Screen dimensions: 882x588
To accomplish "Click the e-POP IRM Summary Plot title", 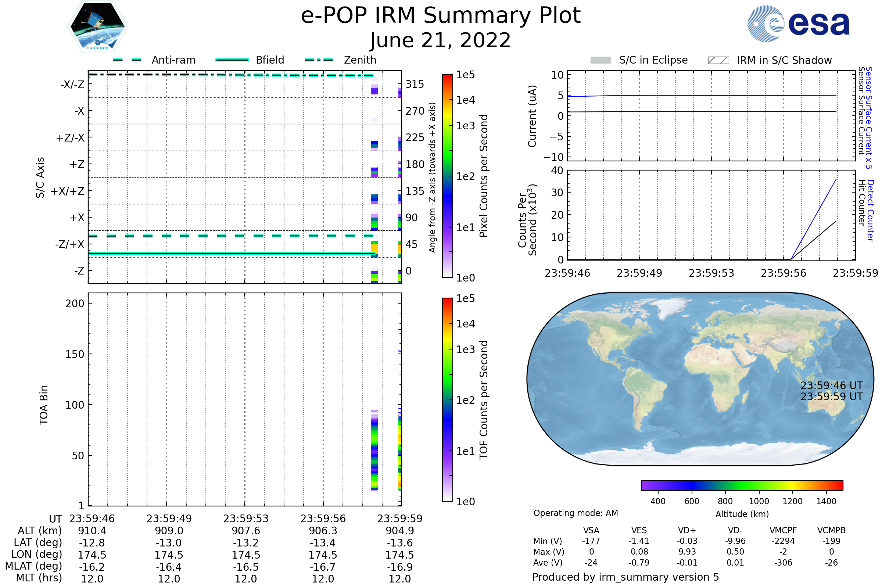I will [x=441, y=16].
